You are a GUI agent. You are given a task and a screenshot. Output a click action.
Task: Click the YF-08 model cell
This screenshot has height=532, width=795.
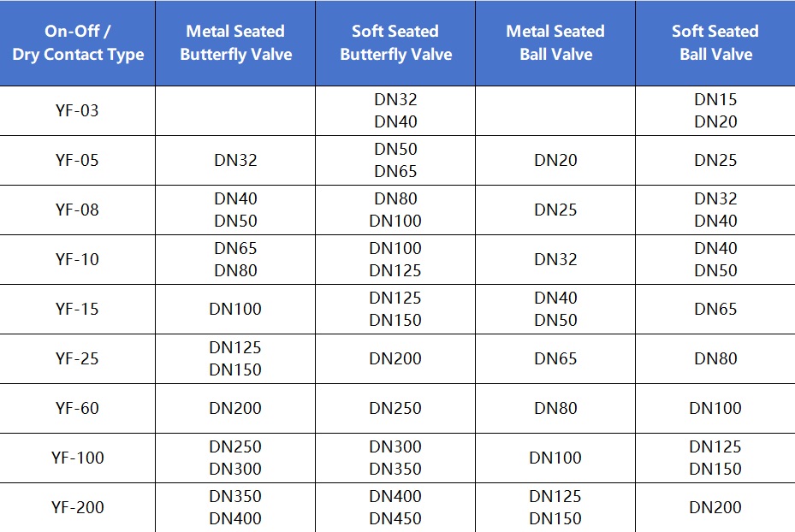[77, 210]
